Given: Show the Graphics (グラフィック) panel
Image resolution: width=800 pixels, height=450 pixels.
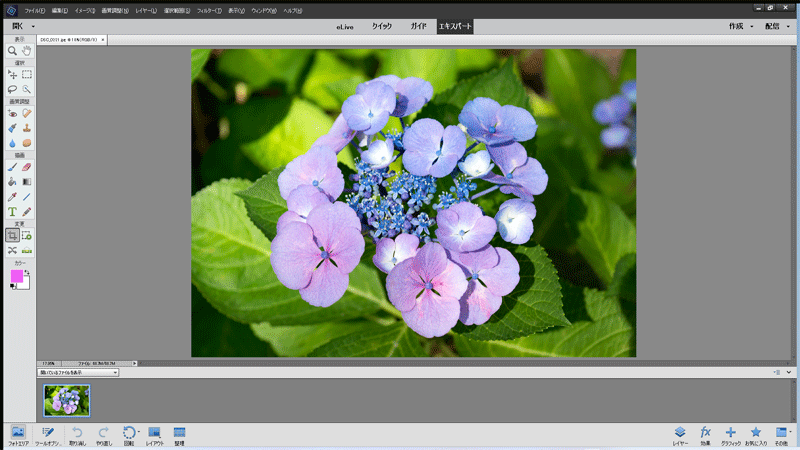Looking at the screenshot, I should pos(731,436).
